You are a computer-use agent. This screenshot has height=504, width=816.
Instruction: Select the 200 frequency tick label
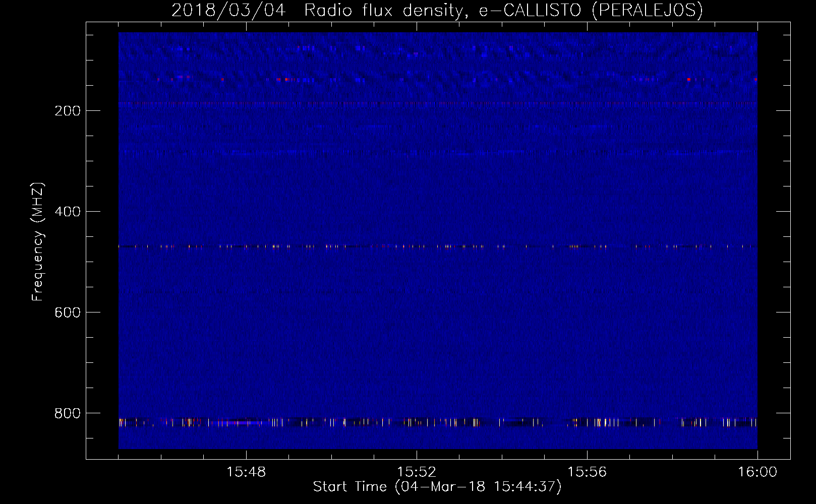(68, 111)
